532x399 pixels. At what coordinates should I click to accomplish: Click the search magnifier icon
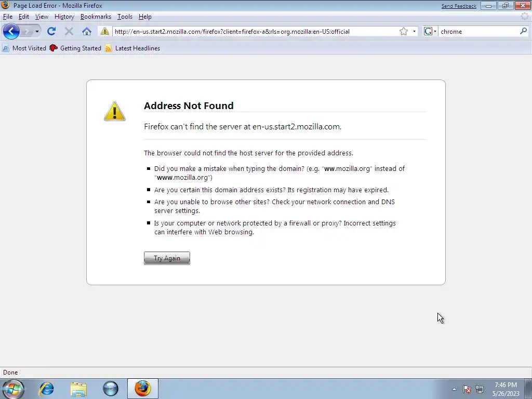tap(523, 31)
